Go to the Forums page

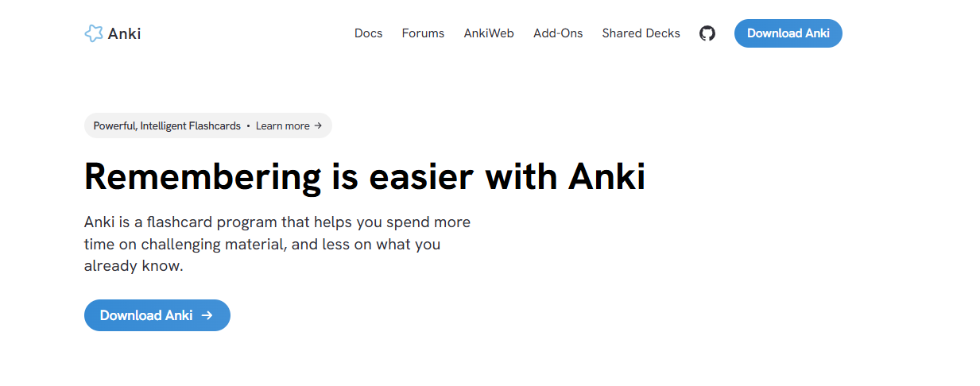423,33
